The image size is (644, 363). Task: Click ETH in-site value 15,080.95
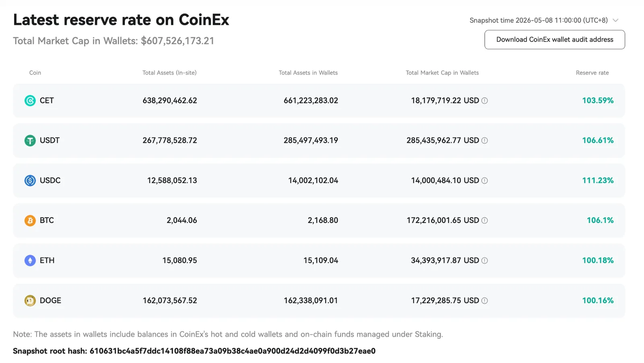click(x=180, y=260)
